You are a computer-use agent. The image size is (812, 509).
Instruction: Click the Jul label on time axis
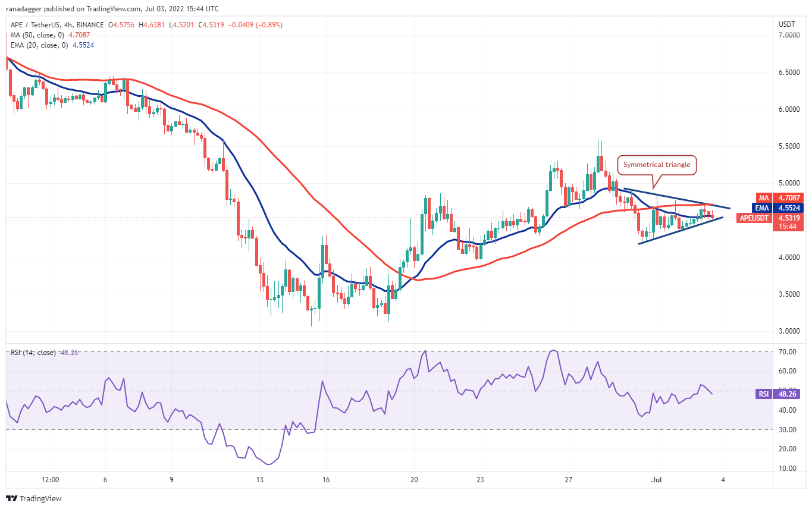point(657,478)
